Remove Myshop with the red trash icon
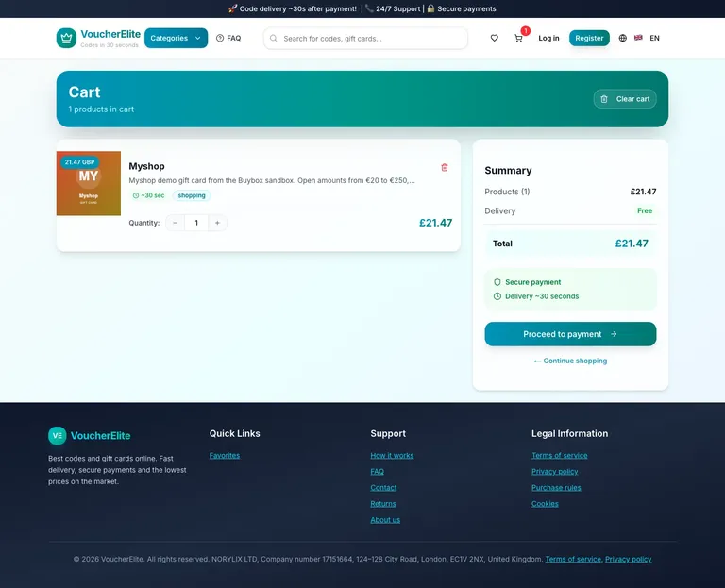Screen dimensions: 725x588 [445, 167]
